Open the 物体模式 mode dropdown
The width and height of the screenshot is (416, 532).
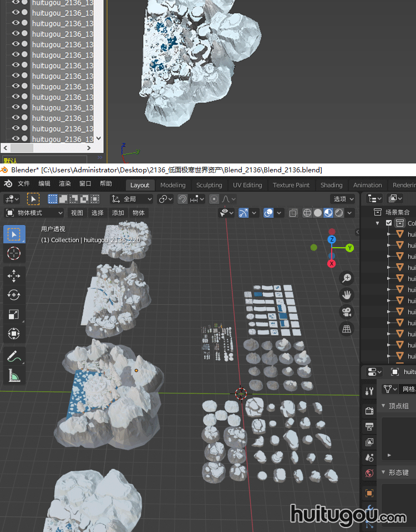[34, 213]
